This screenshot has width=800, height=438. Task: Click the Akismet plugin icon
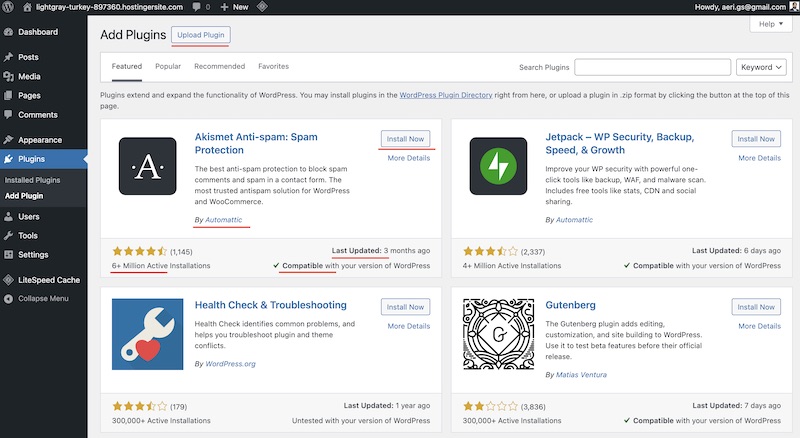click(147, 165)
